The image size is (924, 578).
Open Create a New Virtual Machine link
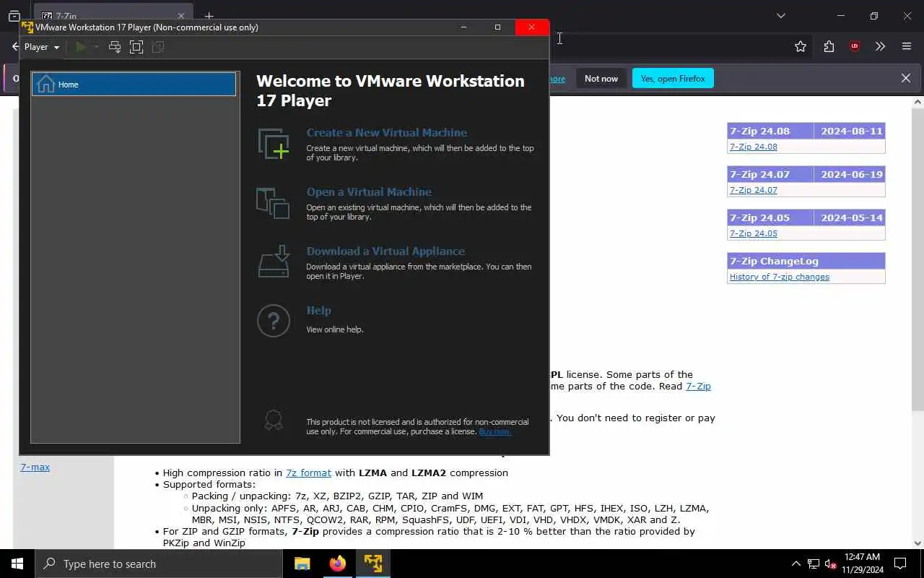386,132
